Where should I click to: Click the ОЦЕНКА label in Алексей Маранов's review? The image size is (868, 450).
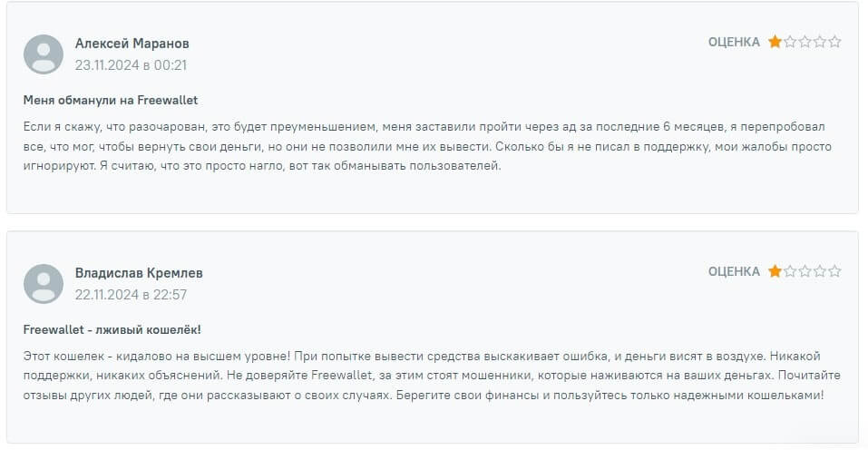(x=734, y=42)
